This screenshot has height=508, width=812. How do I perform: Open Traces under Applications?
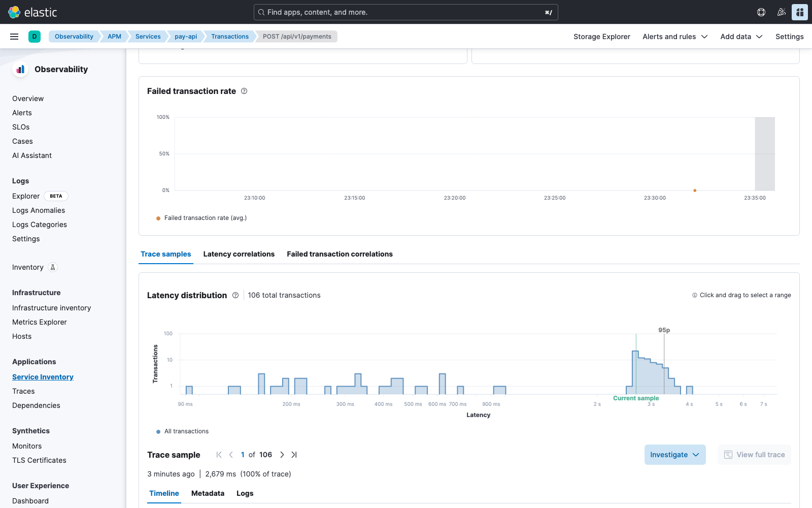[23, 391]
